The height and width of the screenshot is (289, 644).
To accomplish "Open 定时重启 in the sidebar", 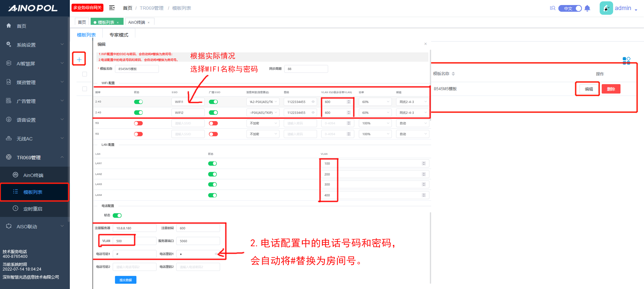I will pos(33,209).
